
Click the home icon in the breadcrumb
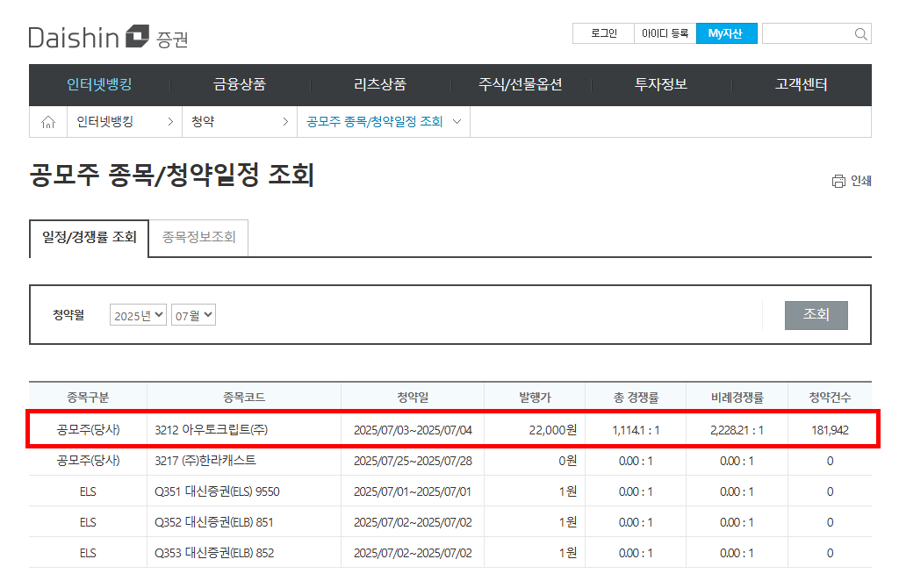click(x=47, y=121)
